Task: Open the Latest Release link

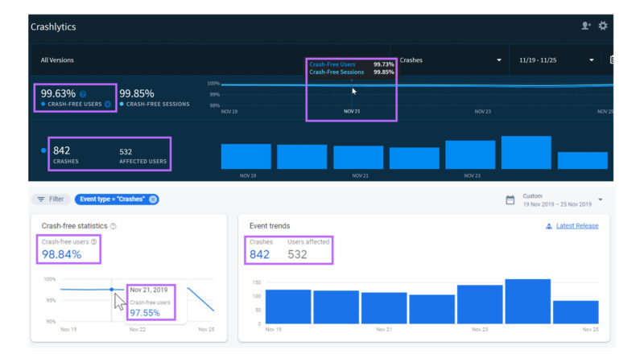Action: 577,226
